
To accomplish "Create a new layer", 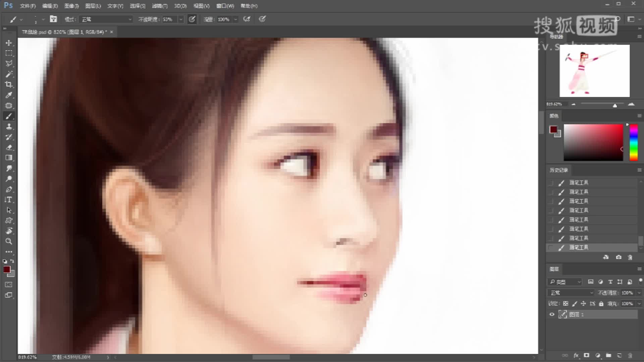I will click(x=619, y=355).
